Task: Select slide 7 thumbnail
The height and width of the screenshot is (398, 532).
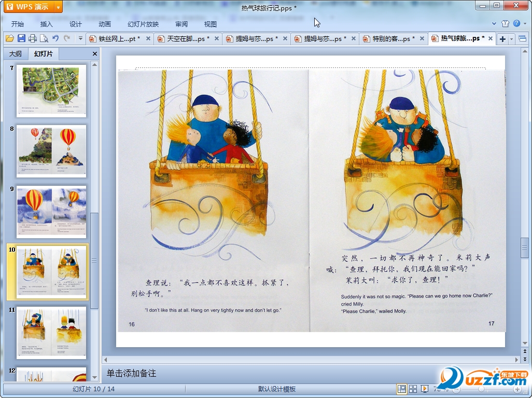Action: [x=51, y=91]
